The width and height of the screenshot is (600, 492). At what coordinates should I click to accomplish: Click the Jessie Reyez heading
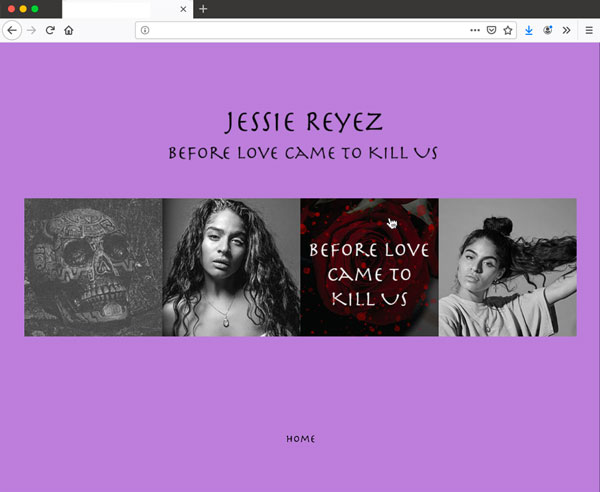pyautogui.click(x=303, y=122)
